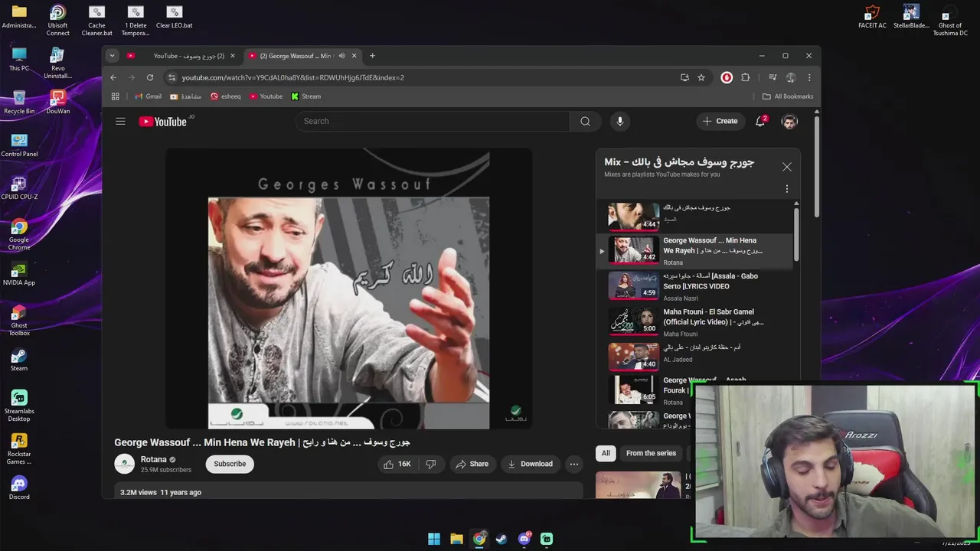View site information icon in address bar
980x551 pixels.
171,77
